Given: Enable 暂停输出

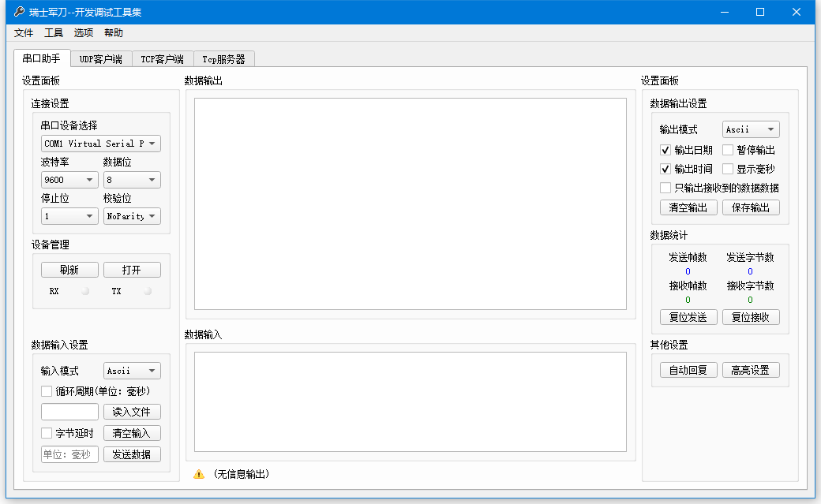Looking at the screenshot, I should click(x=728, y=150).
